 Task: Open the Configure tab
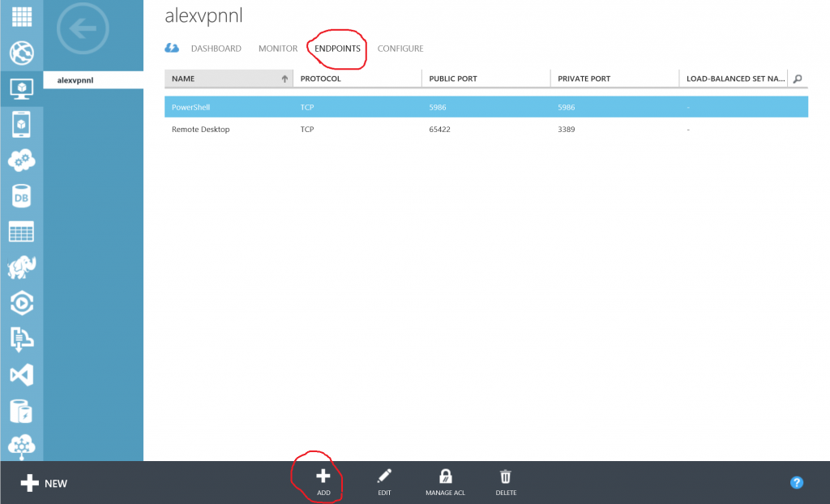[400, 48]
